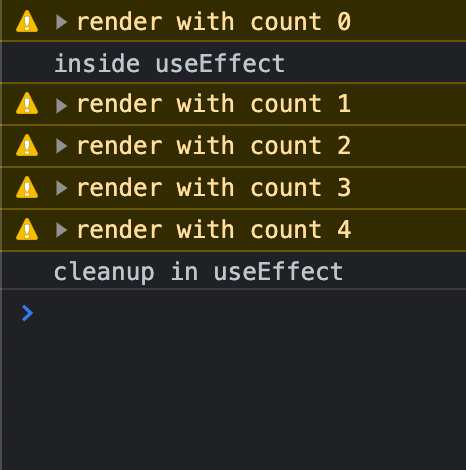Click the 'render with count 2' text
The height and width of the screenshot is (470, 466).
point(214,146)
